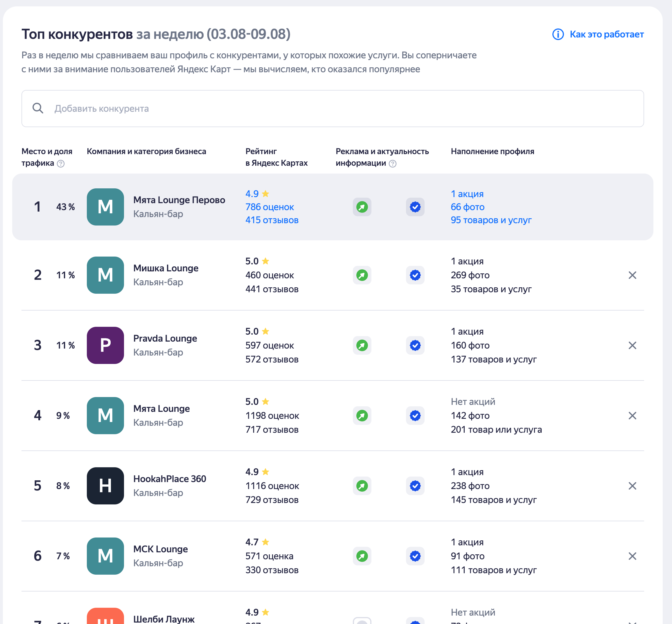Click the green ad arrow icon for Мята Lounge Перово
672x624 pixels.
point(362,207)
